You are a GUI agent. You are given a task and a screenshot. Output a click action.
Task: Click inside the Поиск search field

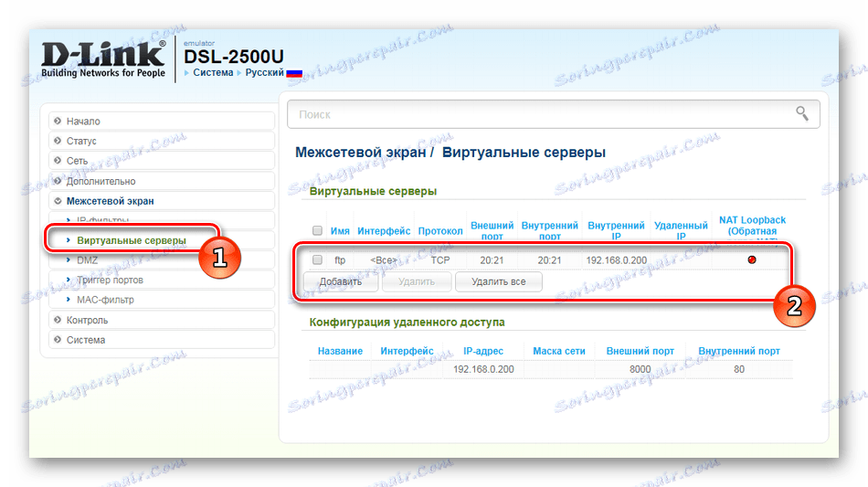[x=553, y=114]
